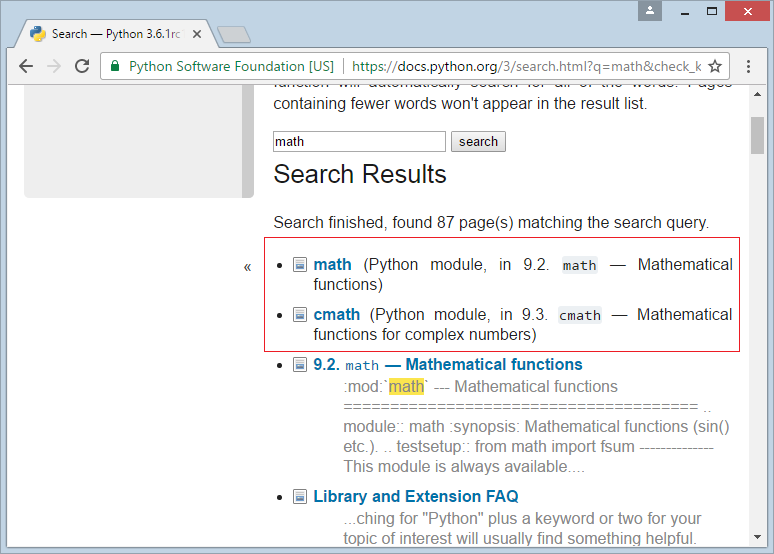Screen dimensions: 774x554
Task: Open 9.2. math — Mathematical functions link
Action: click(448, 364)
